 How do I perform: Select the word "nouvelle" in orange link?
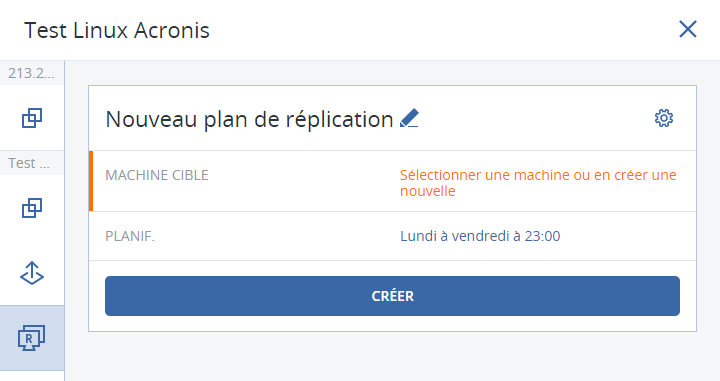pyautogui.click(x=428, y=191)
